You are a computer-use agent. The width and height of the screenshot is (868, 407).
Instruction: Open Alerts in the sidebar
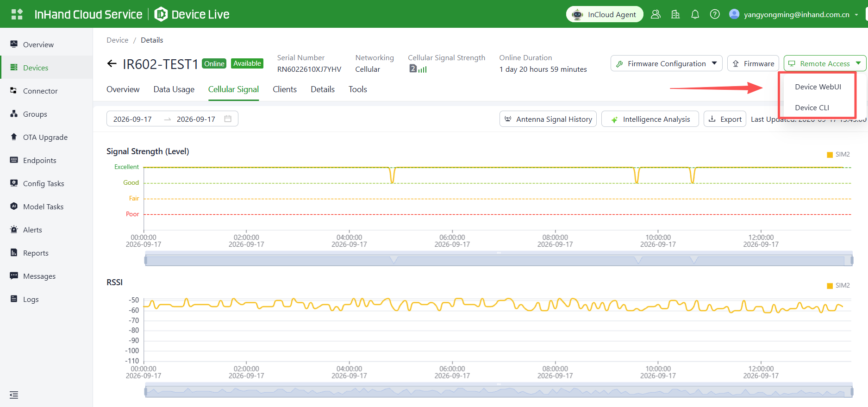(46, 230)
